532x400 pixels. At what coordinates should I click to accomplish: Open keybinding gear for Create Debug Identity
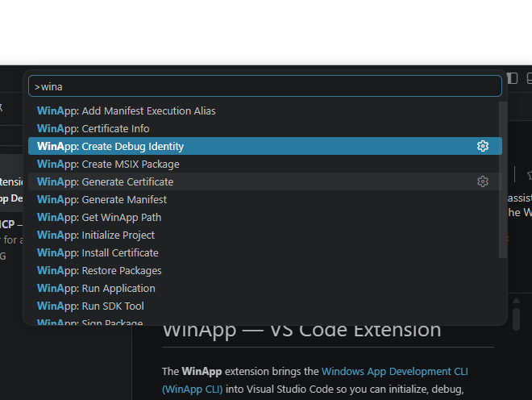coord(483,146)
